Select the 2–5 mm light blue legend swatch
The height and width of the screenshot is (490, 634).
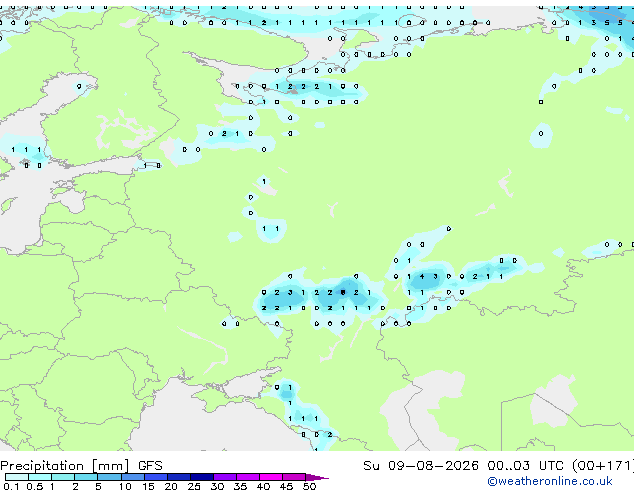86,477
